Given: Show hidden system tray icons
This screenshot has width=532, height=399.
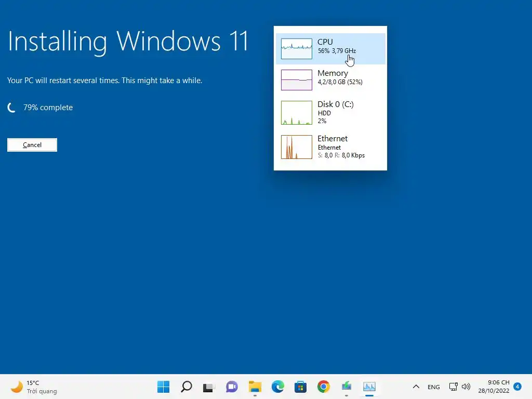Looking at the screenshot, I should pyautogui.click(x=416, y=387).
